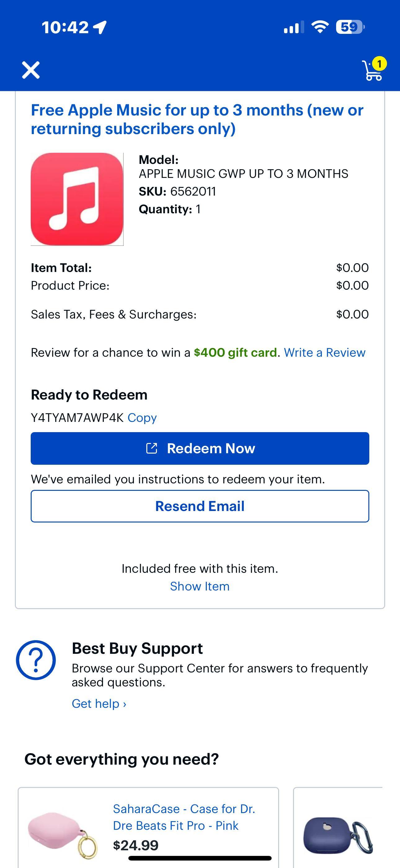Tap the pink case product image
400x868 pixels.
[63, 834]
